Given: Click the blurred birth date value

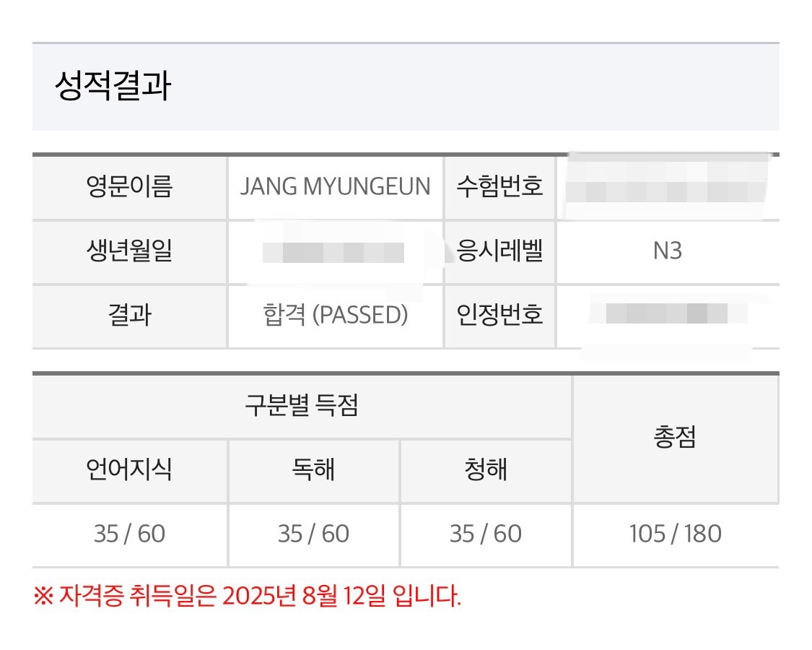Looking at the screenshot, I should (333, 252).
